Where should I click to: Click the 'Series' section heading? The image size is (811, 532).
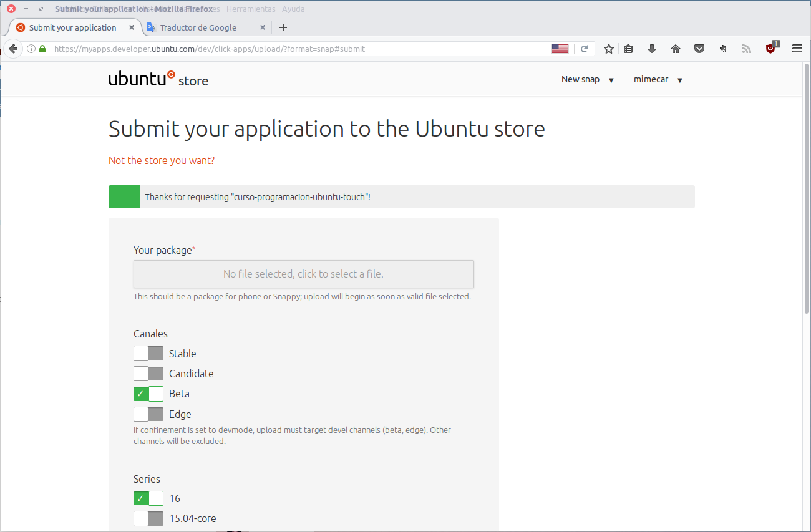[147, 479]
